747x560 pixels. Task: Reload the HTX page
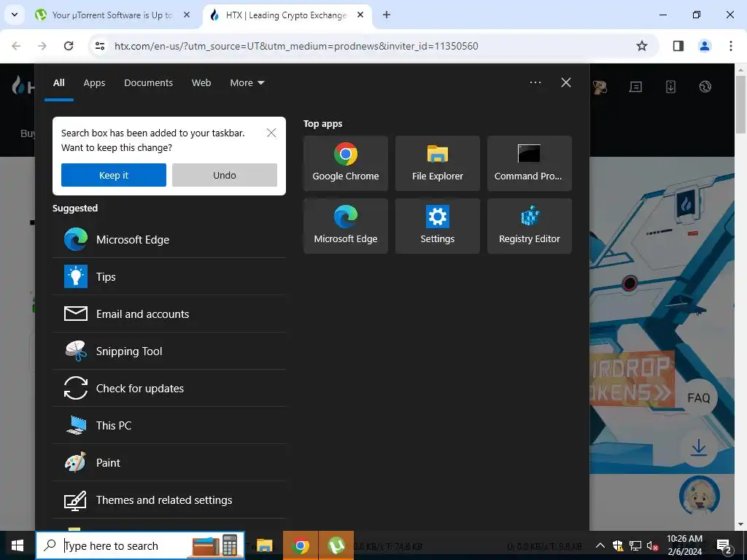point(69,46)
